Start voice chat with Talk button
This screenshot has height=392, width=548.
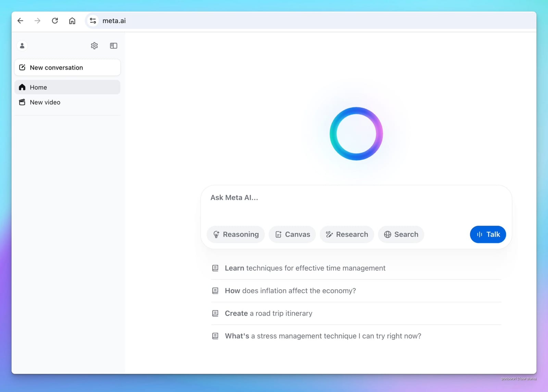coord(488,235)
